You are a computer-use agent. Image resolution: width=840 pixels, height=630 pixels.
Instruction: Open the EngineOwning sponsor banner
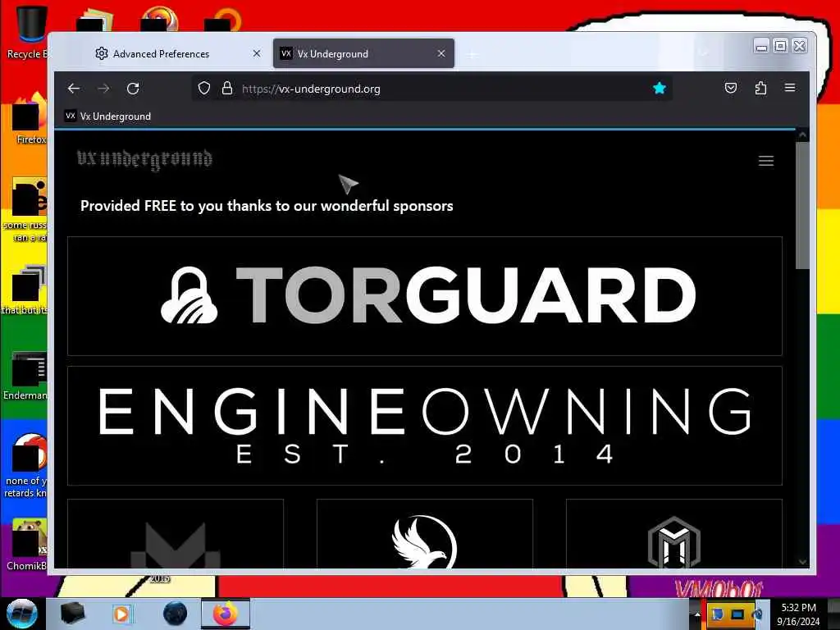click(x=425, y=426)
